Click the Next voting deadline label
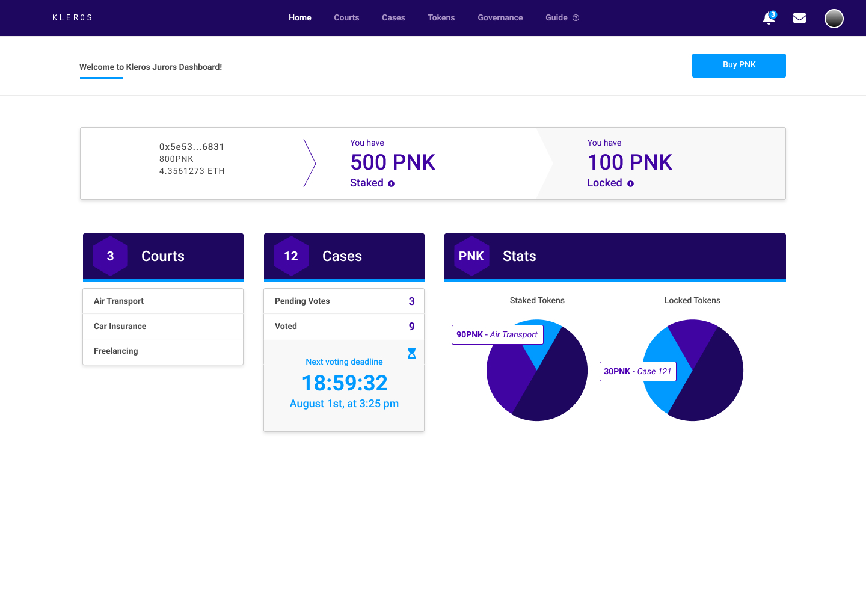 [x=344, y=362]
